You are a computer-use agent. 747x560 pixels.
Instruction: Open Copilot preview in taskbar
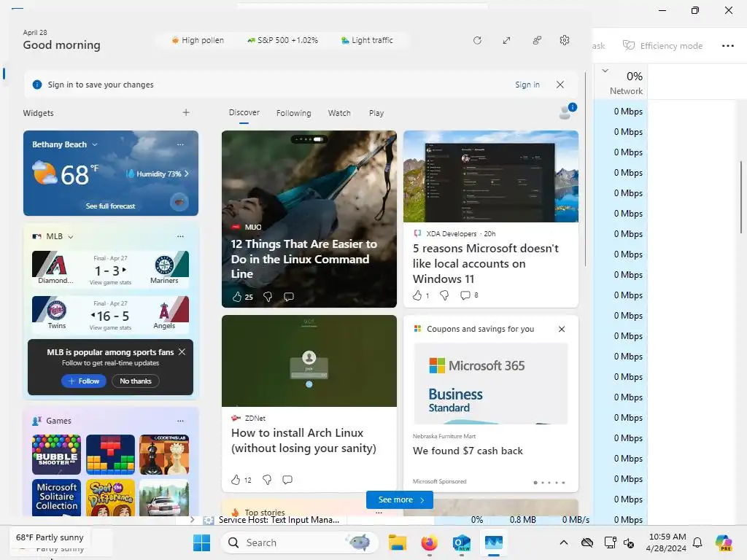[x=724, y=542]
